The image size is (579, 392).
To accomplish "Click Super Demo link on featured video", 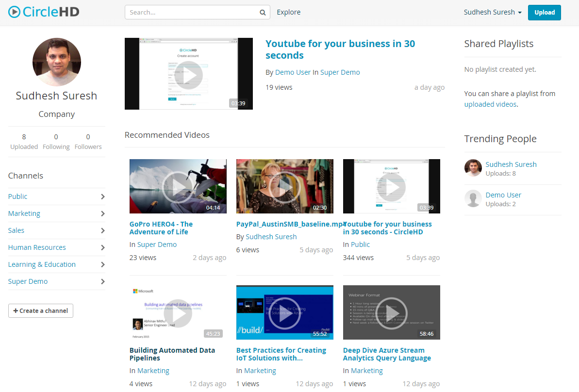I will [340, 72].
